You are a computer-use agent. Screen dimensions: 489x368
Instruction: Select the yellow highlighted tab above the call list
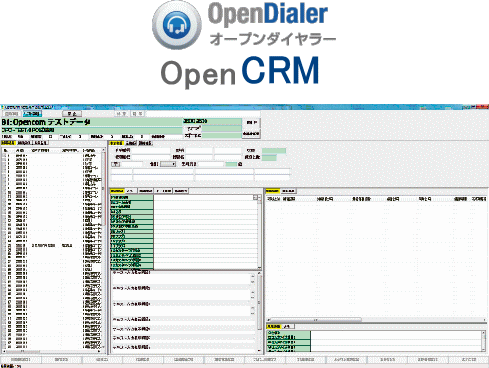[8, 143]
